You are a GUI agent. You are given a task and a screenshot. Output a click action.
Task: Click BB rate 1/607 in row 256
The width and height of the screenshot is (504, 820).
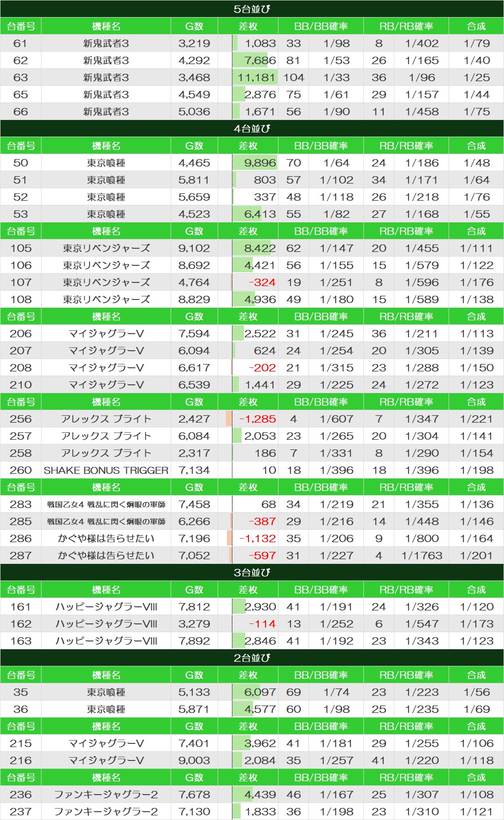pos(337,419)
